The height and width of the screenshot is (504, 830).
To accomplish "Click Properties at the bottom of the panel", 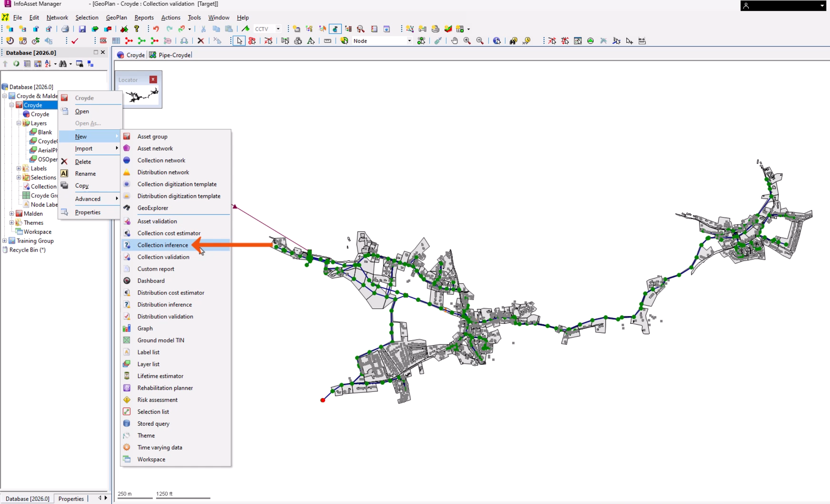I will pyautogui.click(x=71, y=498).
